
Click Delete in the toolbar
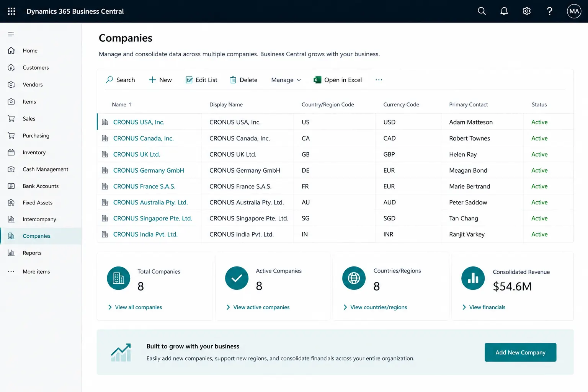[243, 80]
